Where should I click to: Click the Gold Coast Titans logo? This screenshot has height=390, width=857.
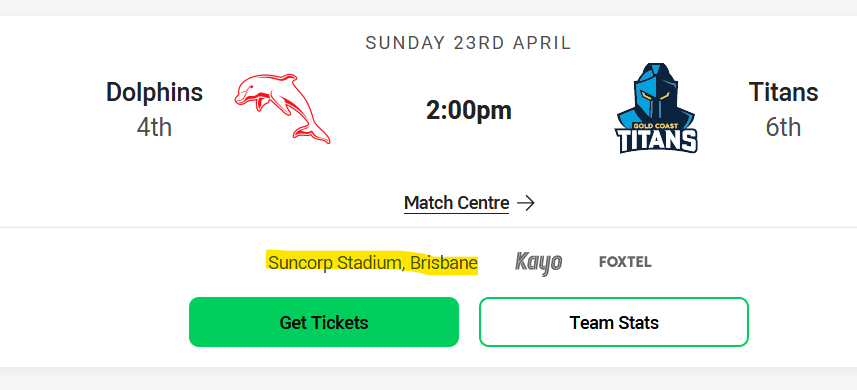(x=656, y=108)
